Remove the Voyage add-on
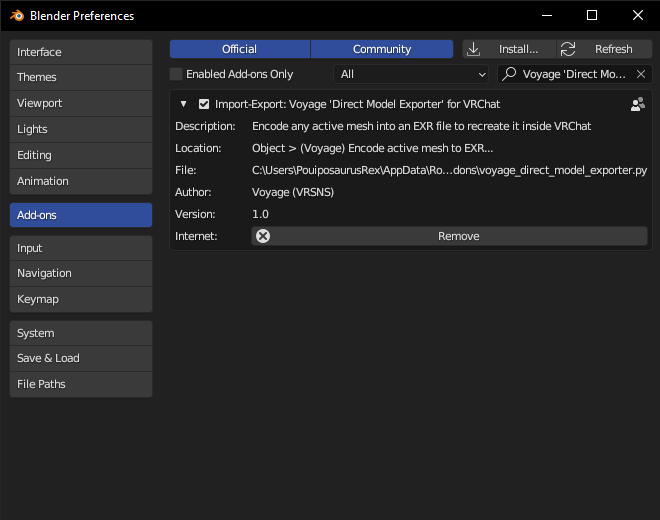660x520 pixels. [450, 236]
